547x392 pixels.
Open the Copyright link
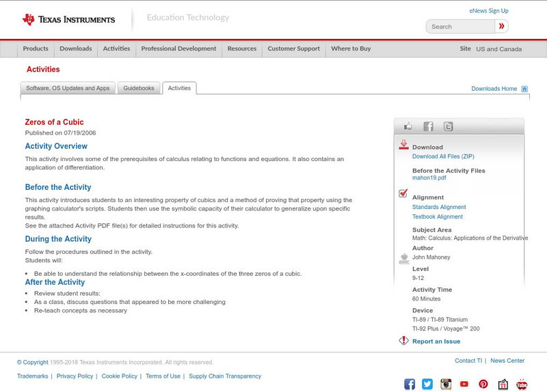tap(32, 363)
